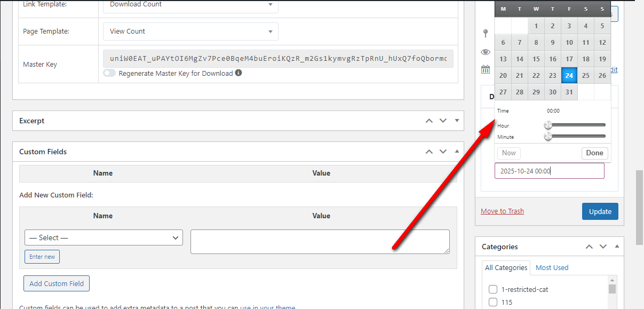Select day 17 in calendar

pyautogui.click(x=569, y=59)
